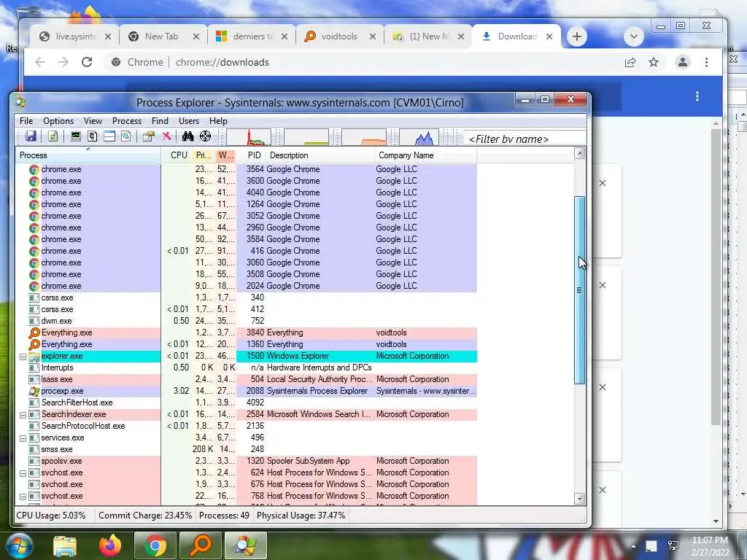
Task: Open Chrome tab search dropdown arrow
Action: point(634,36)
